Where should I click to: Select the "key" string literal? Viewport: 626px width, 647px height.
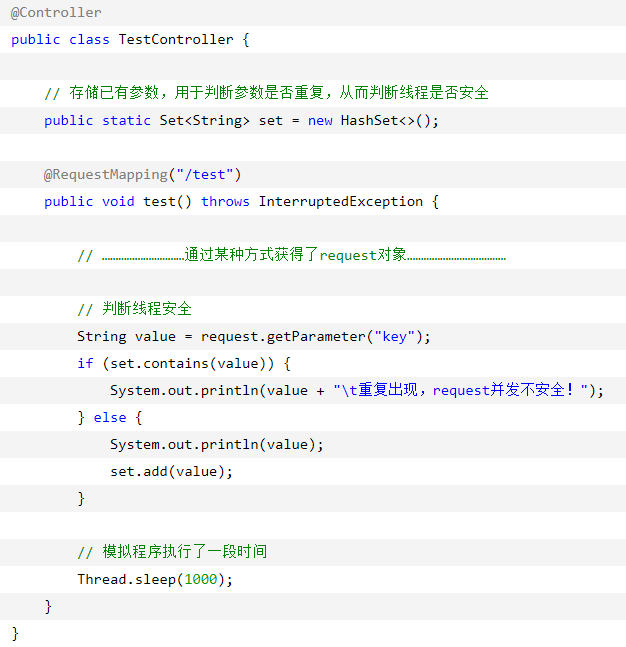(394, 337)
